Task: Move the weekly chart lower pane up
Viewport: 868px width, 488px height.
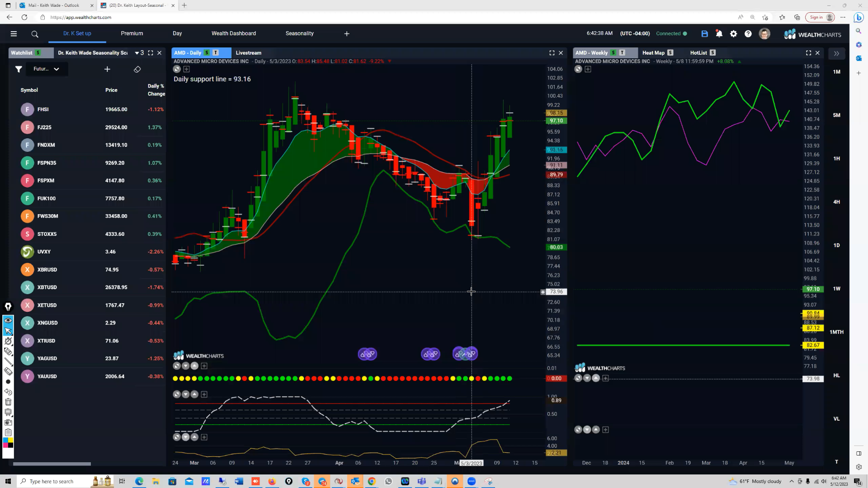Action: tap(596, 430)
